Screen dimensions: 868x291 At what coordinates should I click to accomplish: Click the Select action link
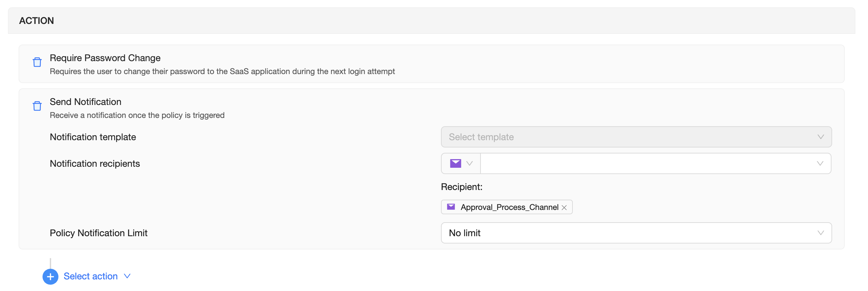tap(91, 276)
